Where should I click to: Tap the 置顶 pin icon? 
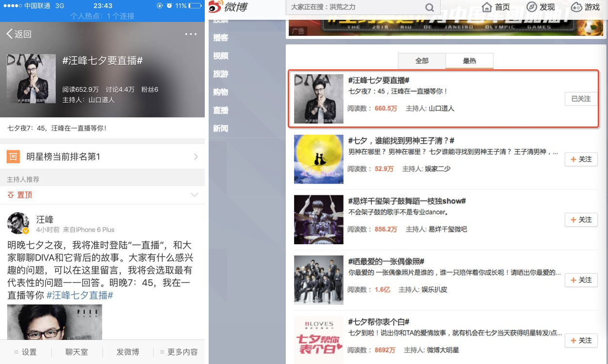[x=11, y=195]
